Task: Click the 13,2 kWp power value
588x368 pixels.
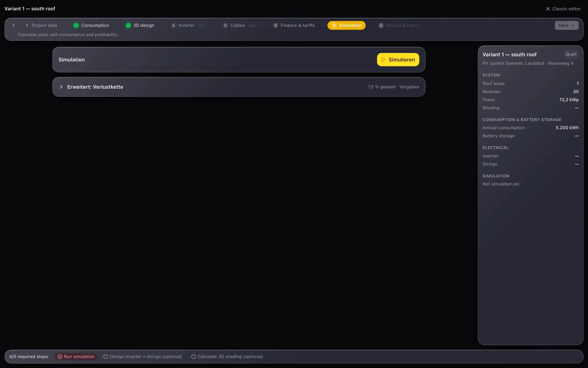Action: click(x=569, y=100)
